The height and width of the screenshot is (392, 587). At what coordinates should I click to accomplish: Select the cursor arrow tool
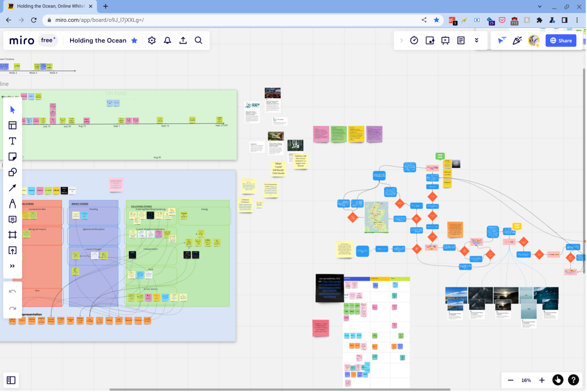pos(12,110)
